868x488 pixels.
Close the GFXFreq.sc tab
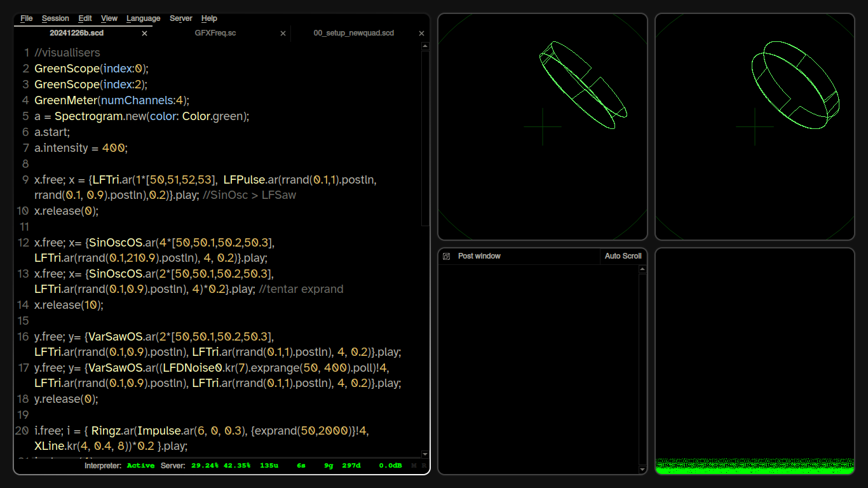click(x=283, y=34)
